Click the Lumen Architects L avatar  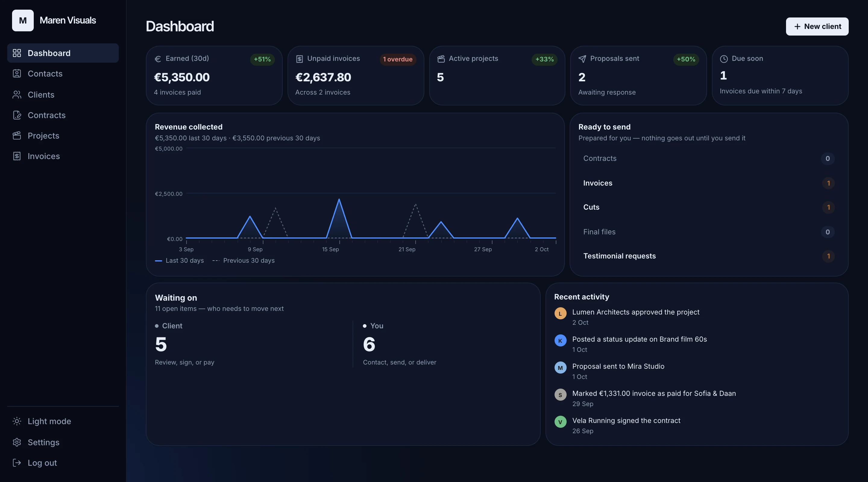pyautogui.click(x=560, y=313)
